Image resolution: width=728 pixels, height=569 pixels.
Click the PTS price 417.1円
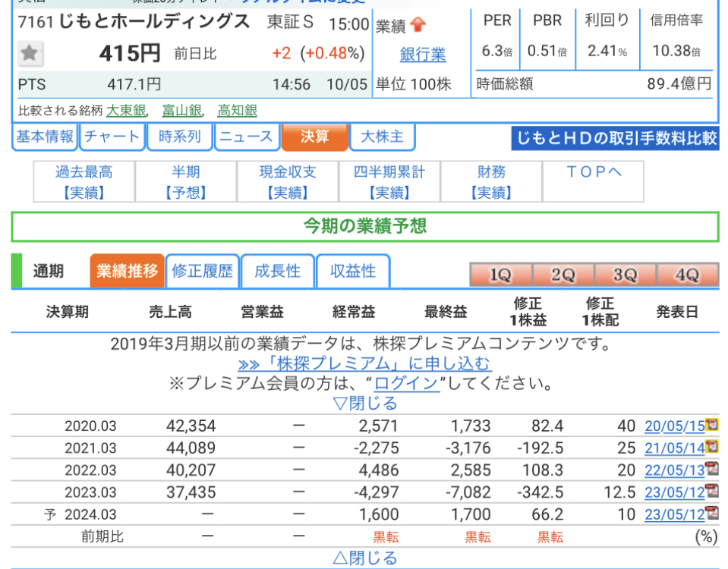pyautogui.click(x=134, y=84)
